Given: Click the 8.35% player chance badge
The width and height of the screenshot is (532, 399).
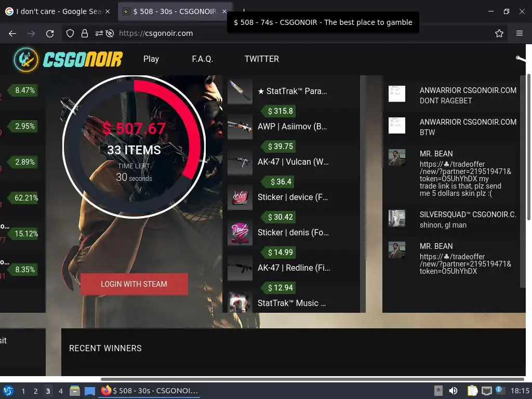Looking at the screenshot, I should click(x=23, y=270).
